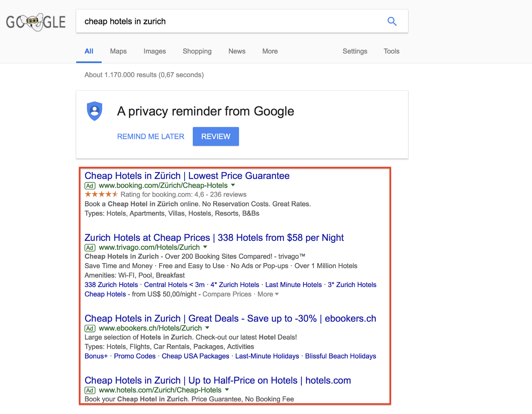Click the booking.com star rating
This screenshot has height=414, width=532.
(x=101, y=194)
